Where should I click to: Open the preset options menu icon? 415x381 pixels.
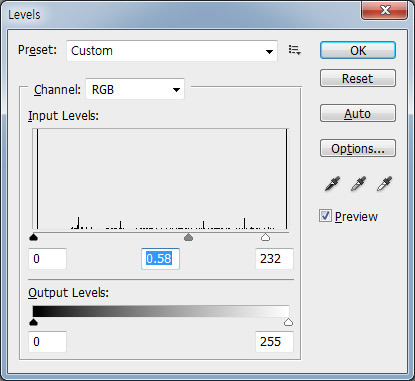click(295, 50)
